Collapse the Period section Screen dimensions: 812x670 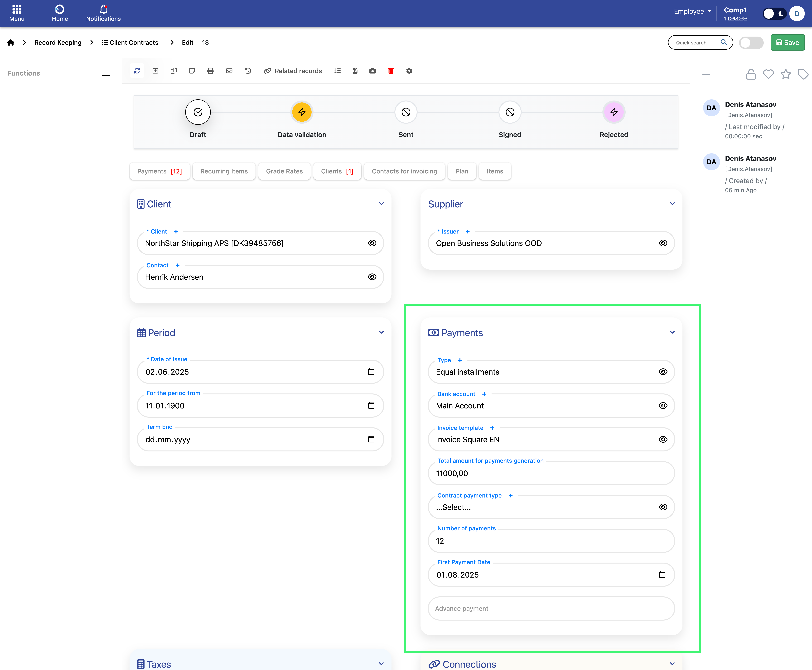click(382, 332)
